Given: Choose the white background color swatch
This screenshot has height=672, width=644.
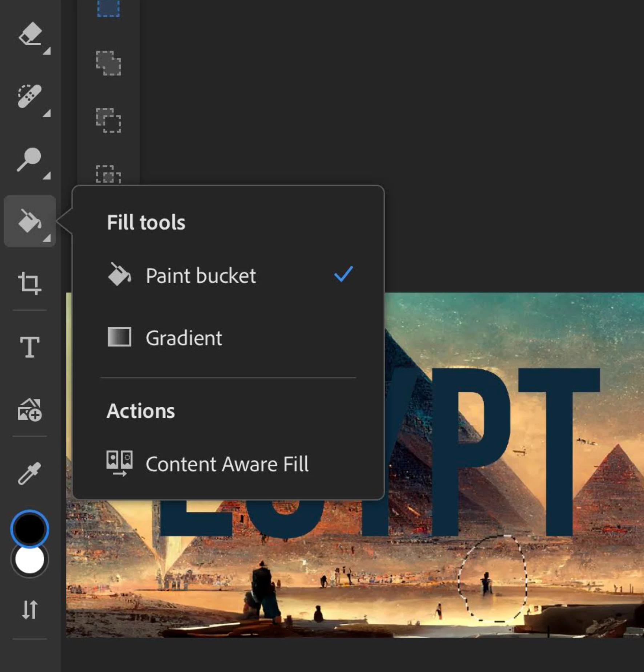Looking at the screenshot, I should 29,560.
